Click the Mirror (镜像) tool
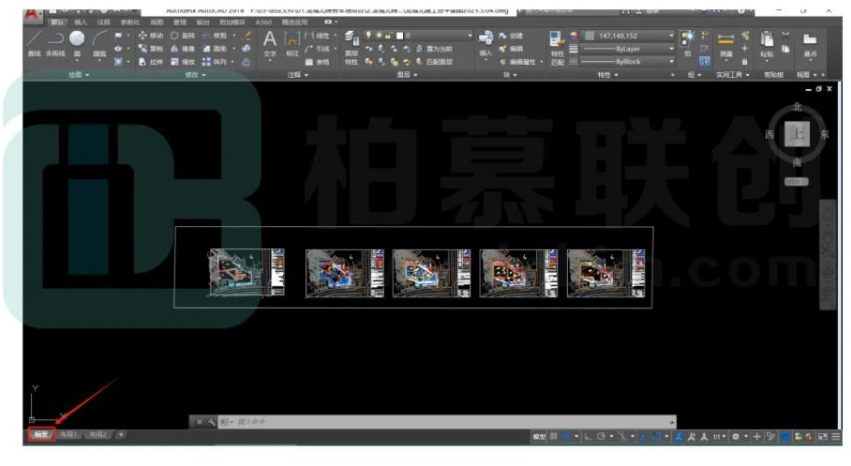 coord(182,48)
